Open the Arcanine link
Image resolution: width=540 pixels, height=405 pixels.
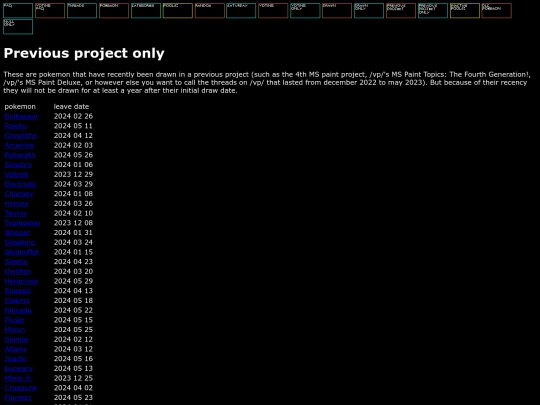point(19,145)
